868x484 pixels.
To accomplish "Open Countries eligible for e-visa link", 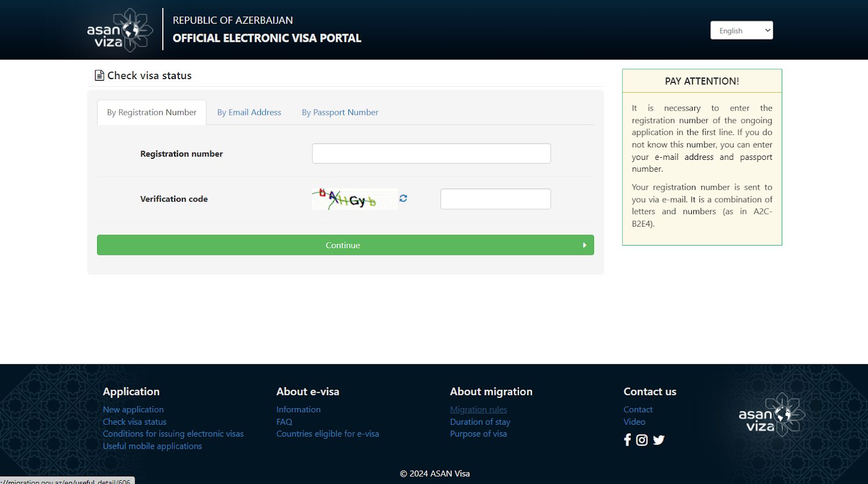I will tap(328, 434).
